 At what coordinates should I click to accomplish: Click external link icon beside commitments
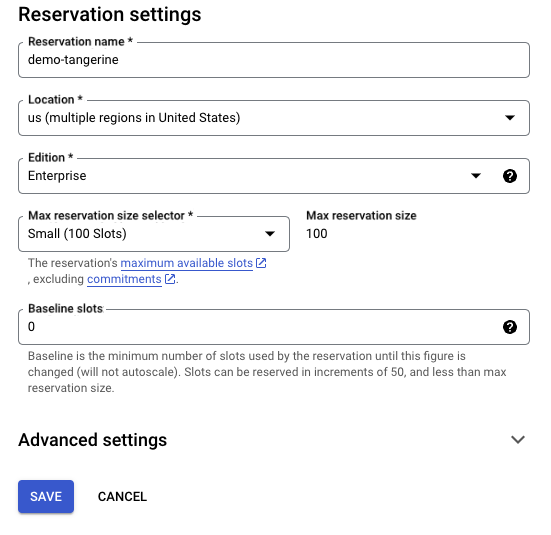170,279
